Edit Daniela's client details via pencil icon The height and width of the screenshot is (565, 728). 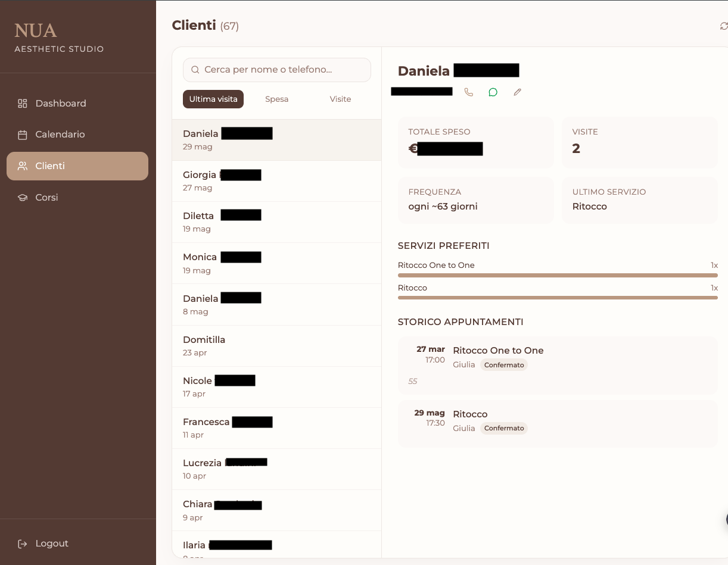[517, 92]
